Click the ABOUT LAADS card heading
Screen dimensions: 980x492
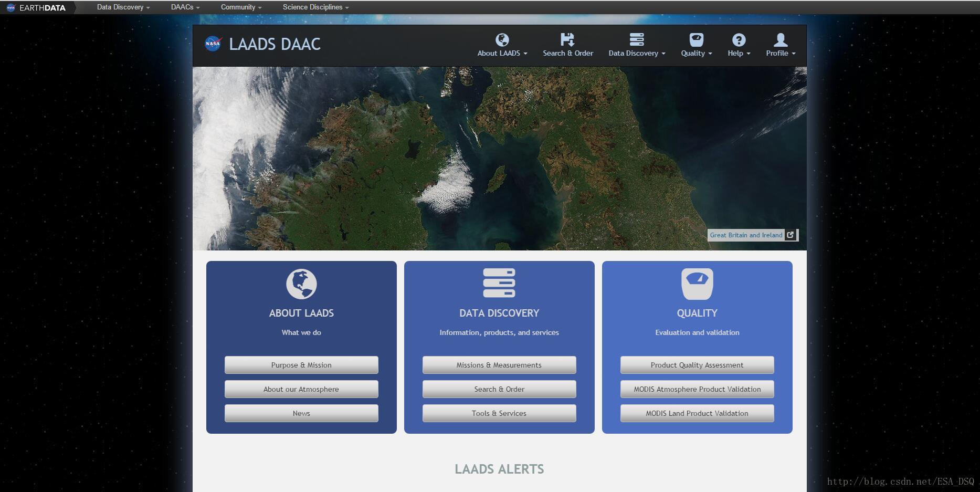point(301,313)
